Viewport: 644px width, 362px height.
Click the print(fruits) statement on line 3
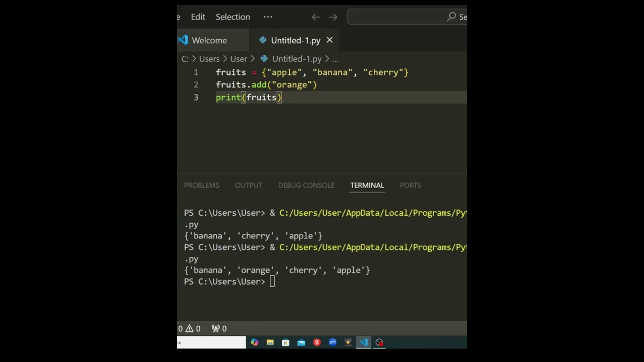click(x=249, y=98)
